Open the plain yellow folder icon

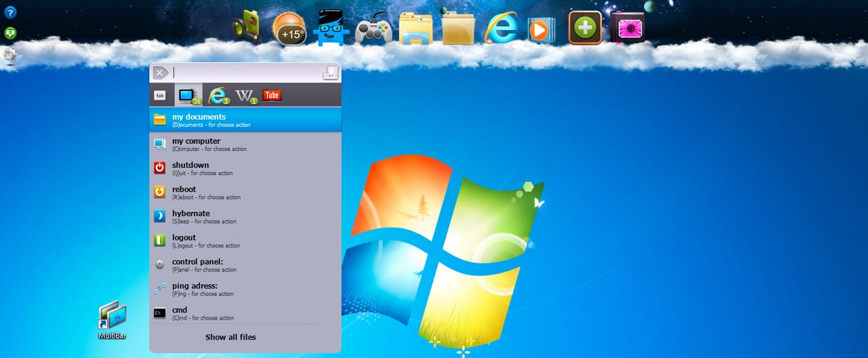459,27
